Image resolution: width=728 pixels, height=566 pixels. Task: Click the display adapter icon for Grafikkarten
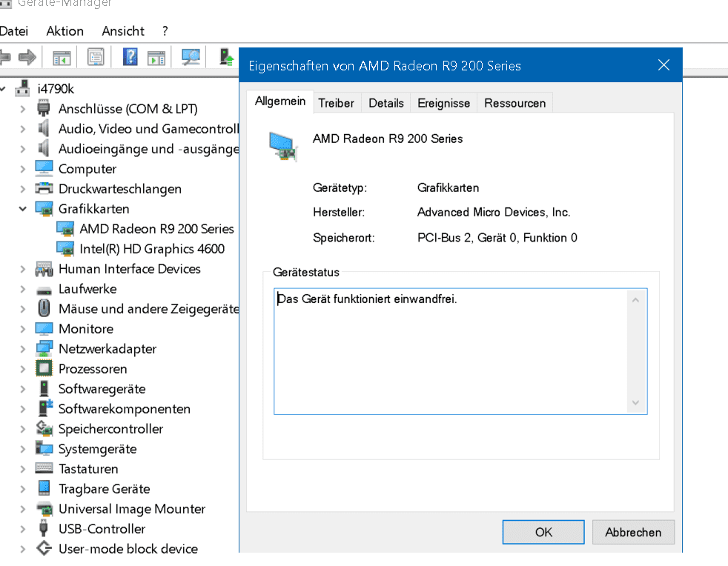point(44,209)
